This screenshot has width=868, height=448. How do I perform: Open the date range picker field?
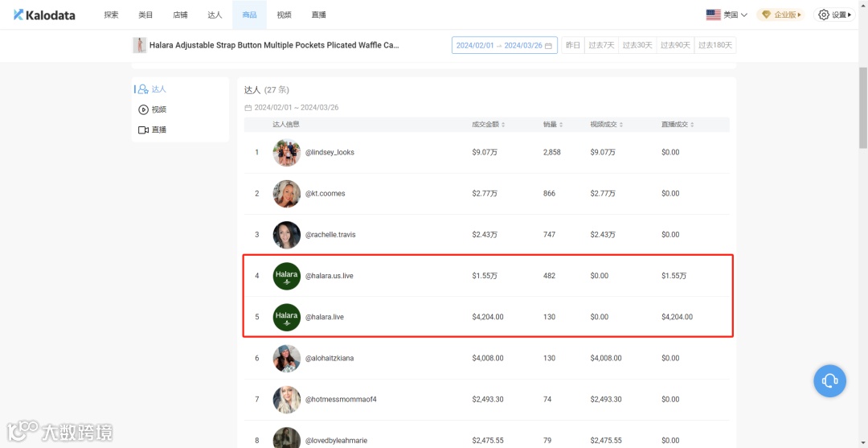(x=504, y=45)
